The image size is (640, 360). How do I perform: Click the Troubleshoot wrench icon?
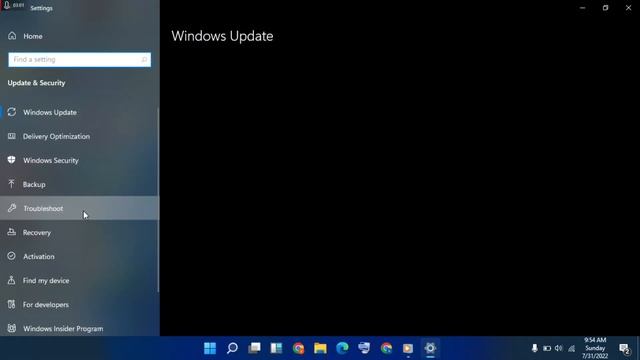click(11, 208)
